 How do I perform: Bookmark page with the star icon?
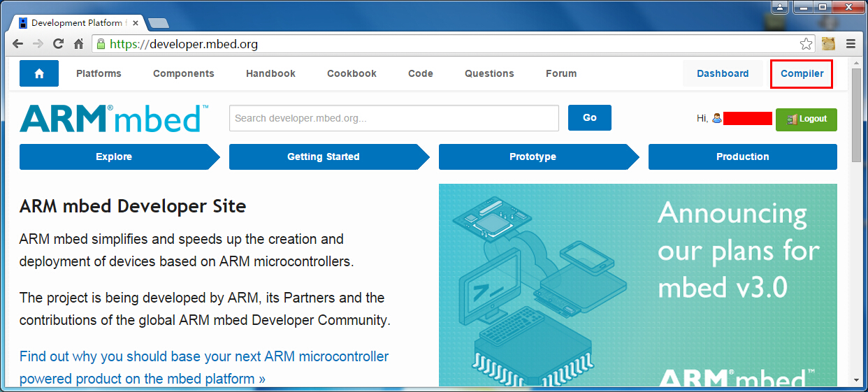click(806, 44)
